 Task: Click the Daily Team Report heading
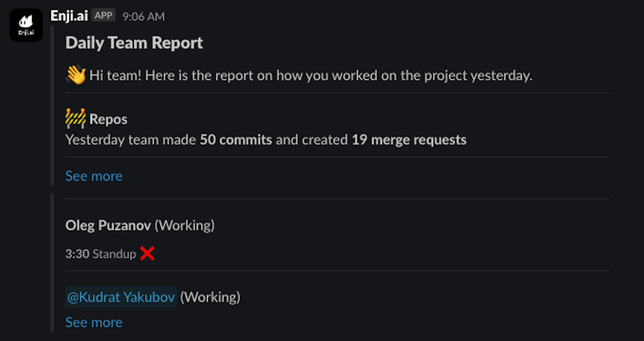[x=134, y=43]
